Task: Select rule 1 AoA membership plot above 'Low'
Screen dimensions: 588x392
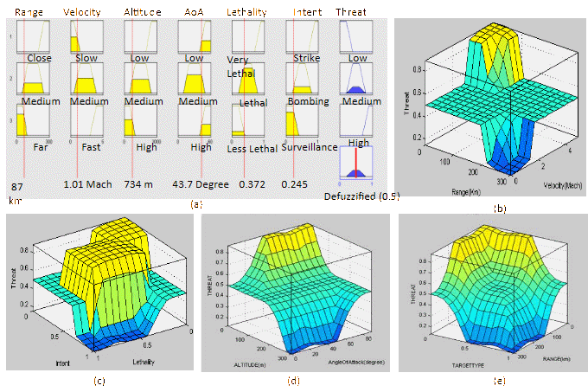Action: (195, 36)
